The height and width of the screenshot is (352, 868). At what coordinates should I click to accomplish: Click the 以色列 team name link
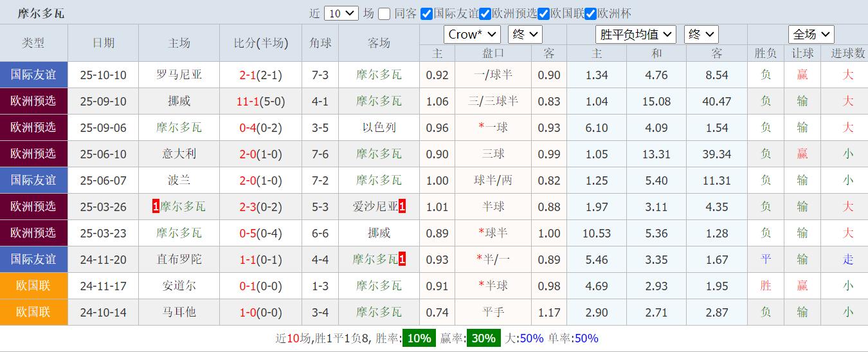379,127
